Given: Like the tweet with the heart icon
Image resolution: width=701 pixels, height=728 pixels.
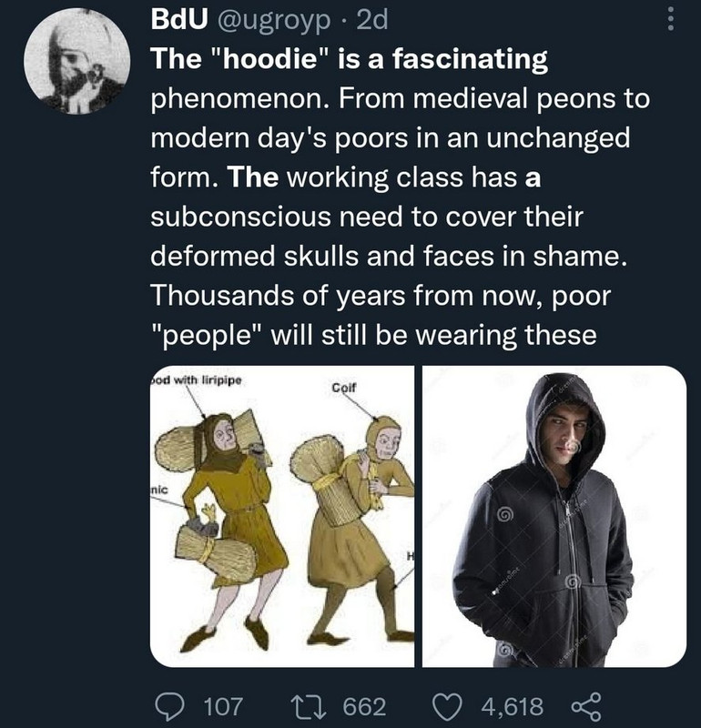Looking at the screenshot, I should [448, 706].
